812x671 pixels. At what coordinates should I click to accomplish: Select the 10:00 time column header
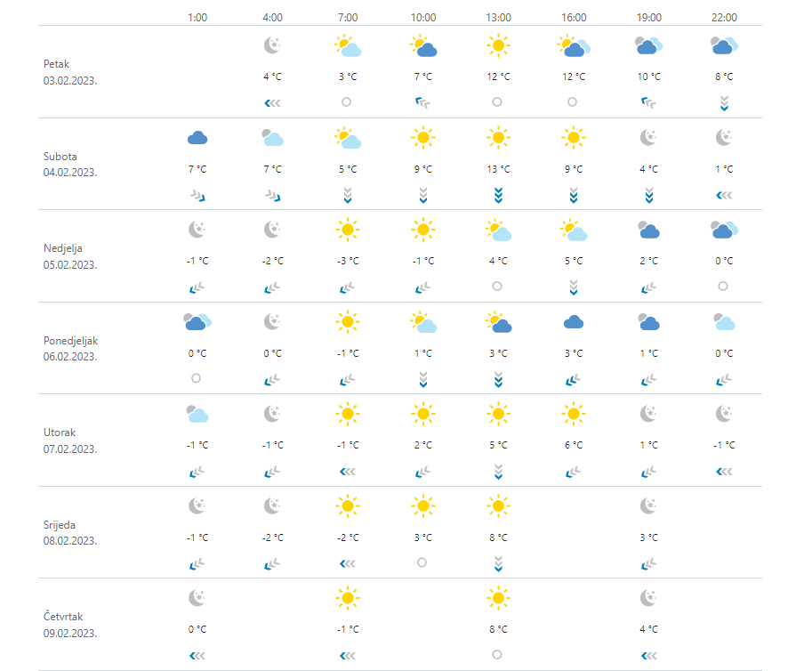tap(423, 17)
